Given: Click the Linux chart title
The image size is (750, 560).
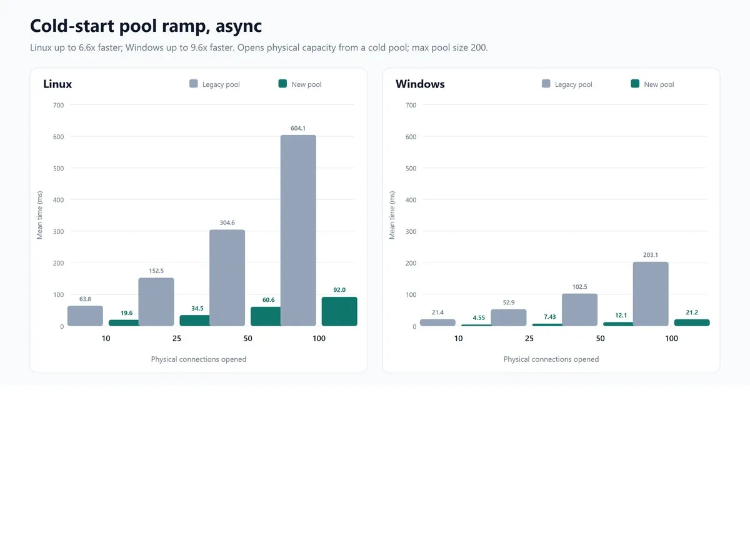Looking at the screenshot, I should pyautogui.click(x=57, y=84).
